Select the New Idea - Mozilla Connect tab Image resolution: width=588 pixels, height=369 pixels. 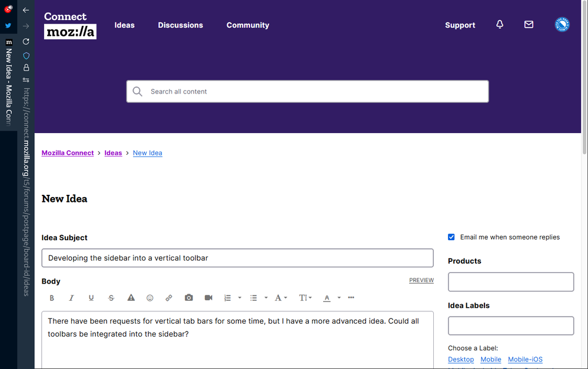[9, 82]
